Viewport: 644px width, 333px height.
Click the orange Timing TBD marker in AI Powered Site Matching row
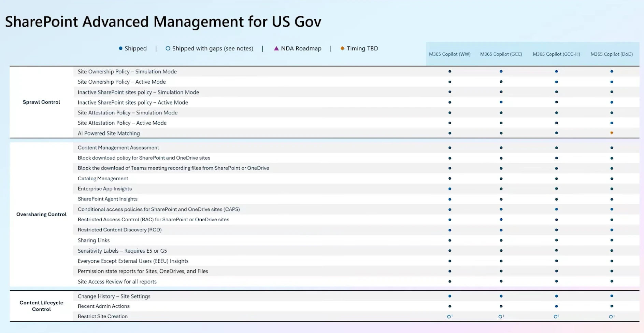(612, 133)
